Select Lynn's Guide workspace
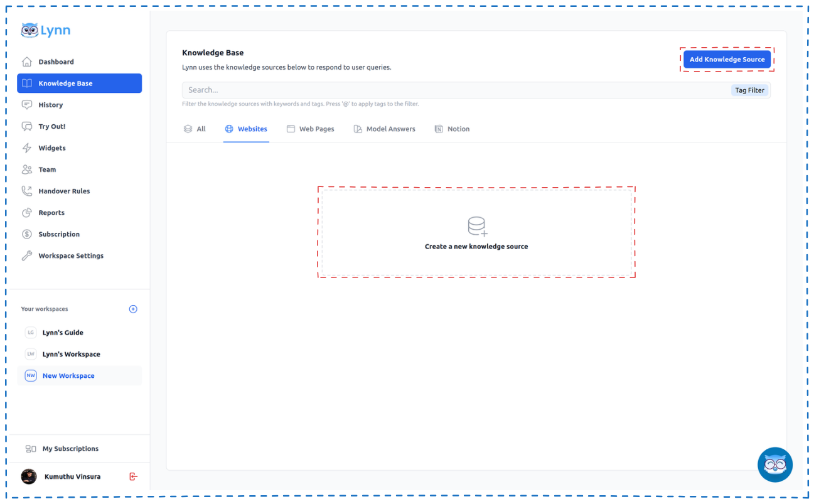 63,333
